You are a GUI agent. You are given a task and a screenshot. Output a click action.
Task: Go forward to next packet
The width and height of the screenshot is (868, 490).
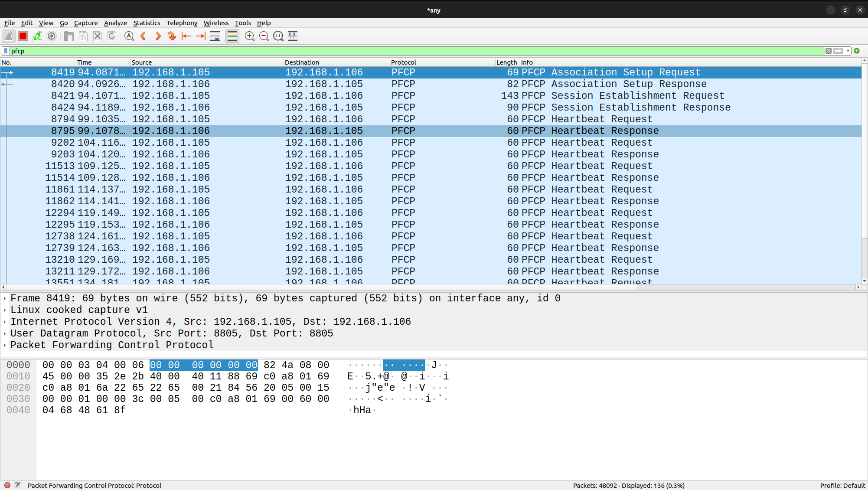tap(158, 36)
